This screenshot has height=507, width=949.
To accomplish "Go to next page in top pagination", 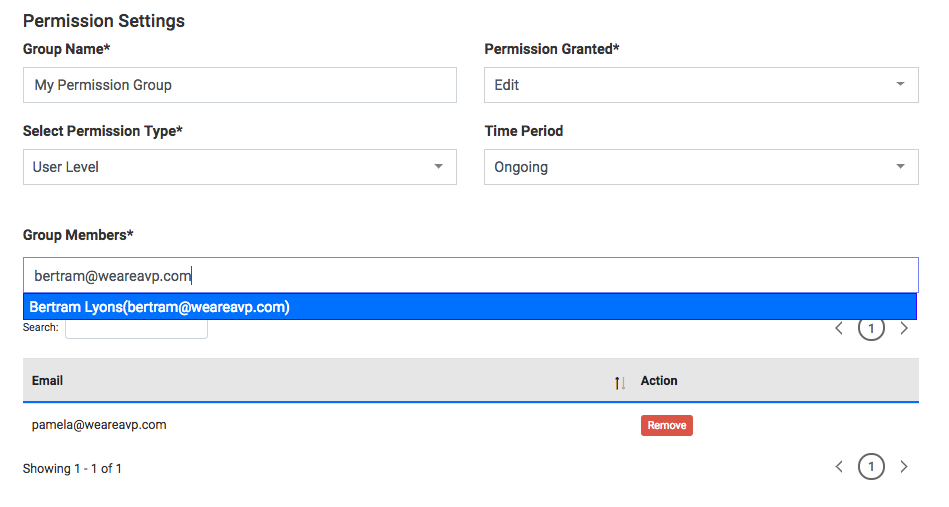I will [x=904, y=329].
